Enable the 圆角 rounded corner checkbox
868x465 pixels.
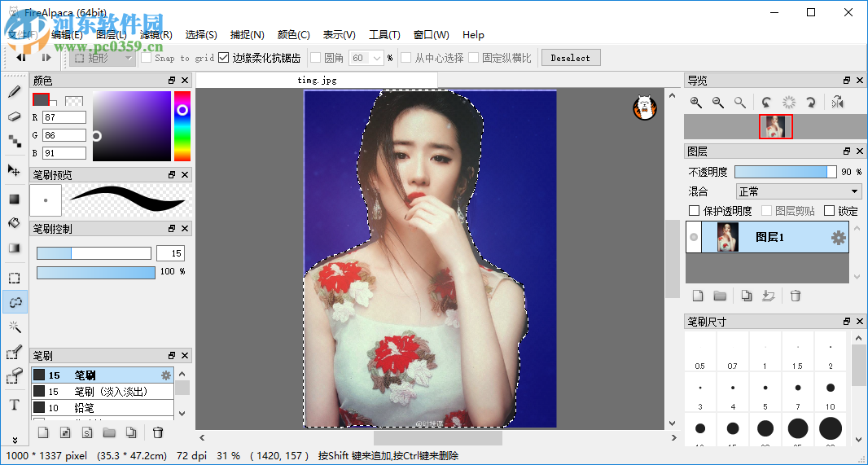[x=316, y=58]
